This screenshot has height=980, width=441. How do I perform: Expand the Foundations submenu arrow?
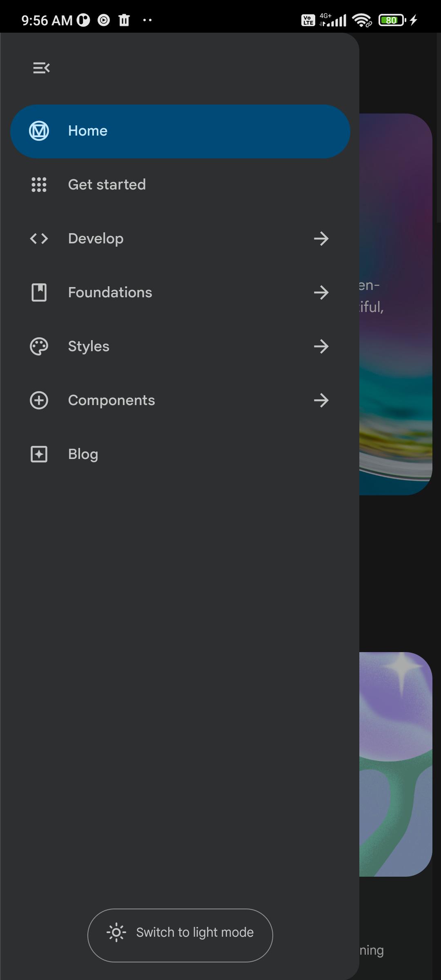321,292
